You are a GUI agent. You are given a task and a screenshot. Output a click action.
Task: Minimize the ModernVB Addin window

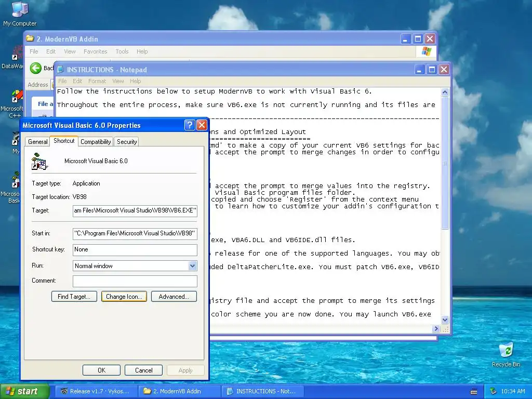405,39
